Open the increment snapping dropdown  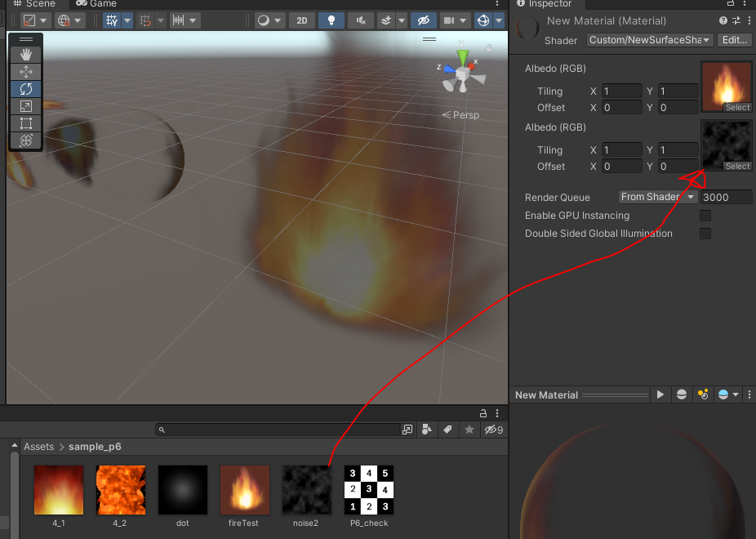[x=193, y=20]
